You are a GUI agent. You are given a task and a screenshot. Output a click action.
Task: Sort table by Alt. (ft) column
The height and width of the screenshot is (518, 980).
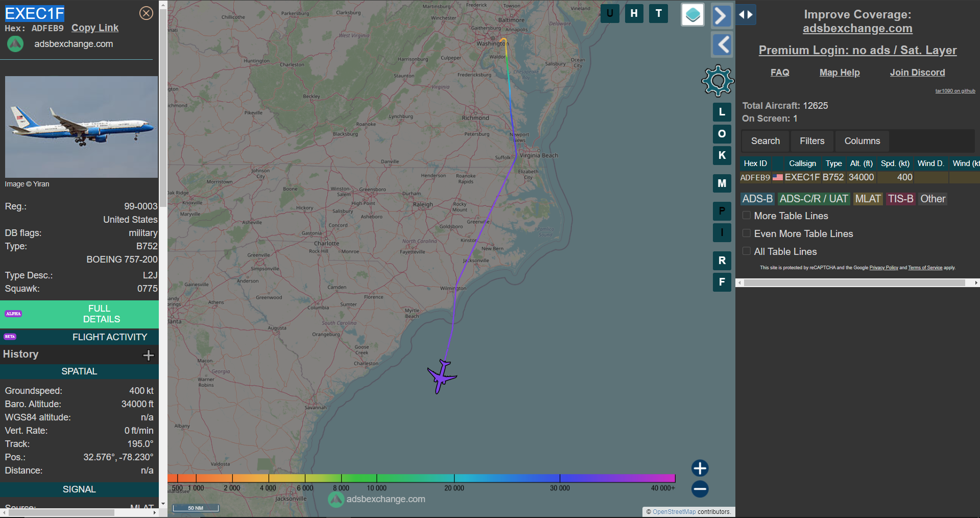pyautogui.click(x=861, y=163)
